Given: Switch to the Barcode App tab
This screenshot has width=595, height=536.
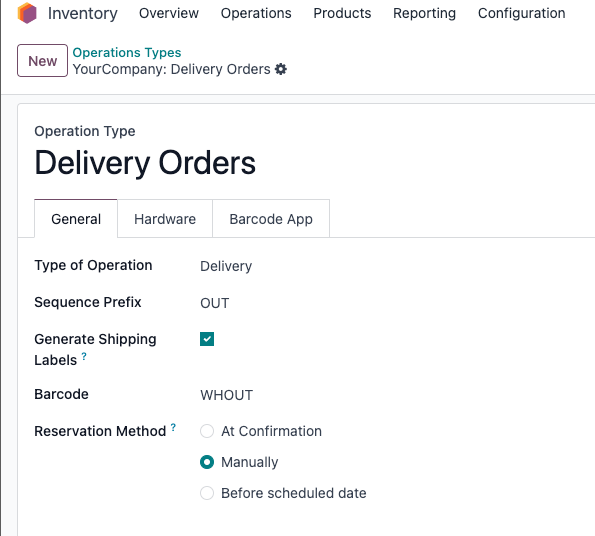Looking at the screenshot, I should [271, 219].
